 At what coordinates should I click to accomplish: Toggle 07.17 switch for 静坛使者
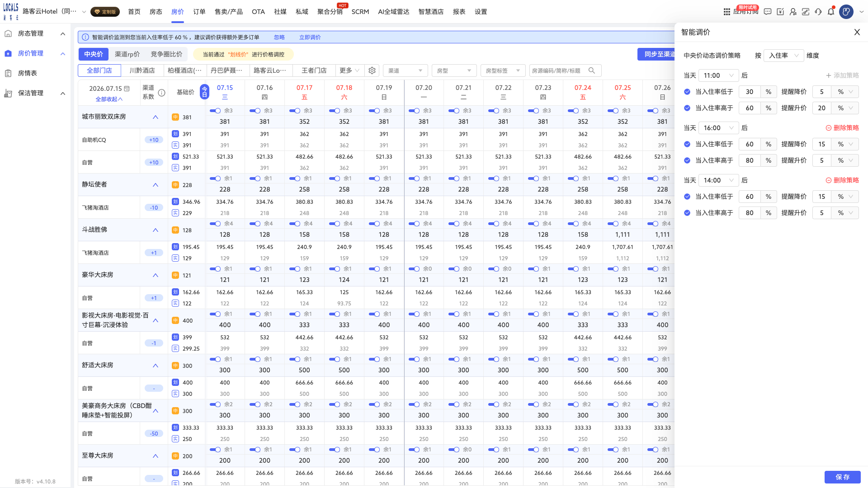click(295, 178)
